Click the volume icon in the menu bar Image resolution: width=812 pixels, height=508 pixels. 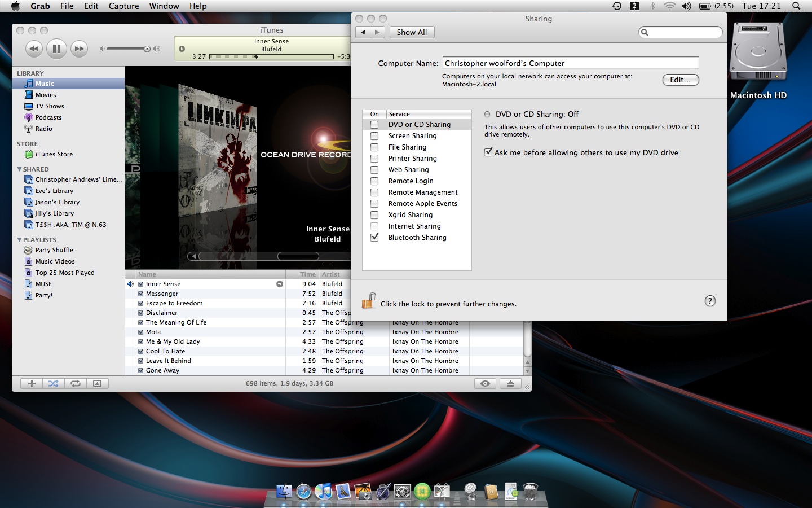click(686, 6)
